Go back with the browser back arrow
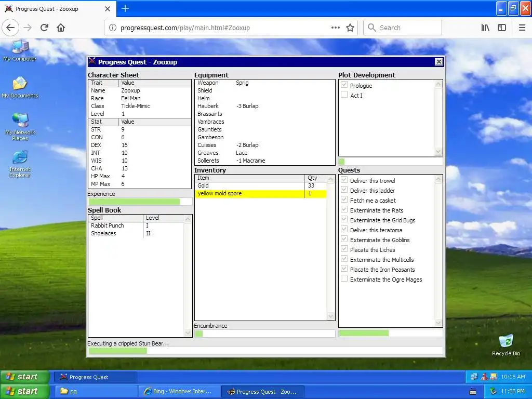Image resolution: width=532 pixels, height=399 pixels. click(x=10, y=28)
